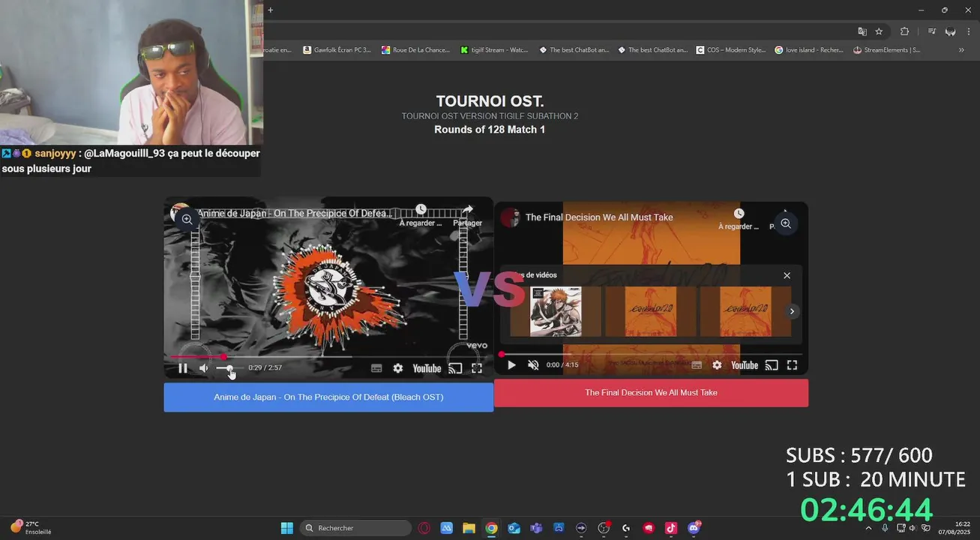
Task: Bookmark this page with the star icon
Action: tap(879, 31)
